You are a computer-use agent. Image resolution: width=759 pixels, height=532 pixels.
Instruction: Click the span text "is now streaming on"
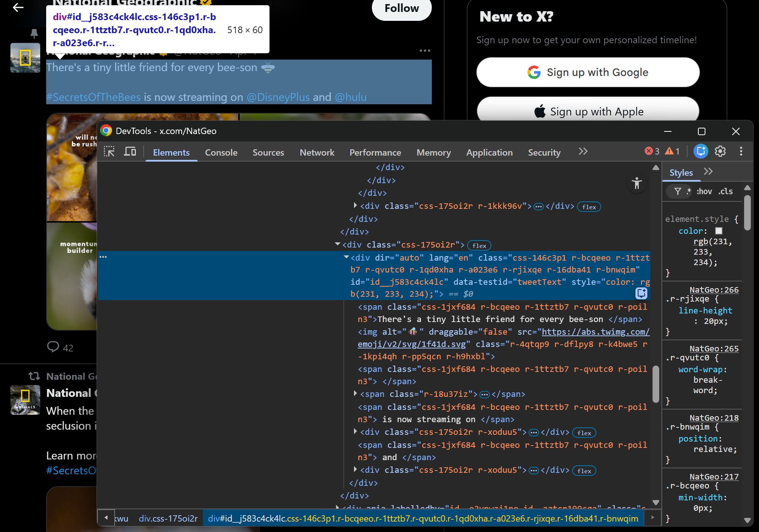tap(429, 419)
